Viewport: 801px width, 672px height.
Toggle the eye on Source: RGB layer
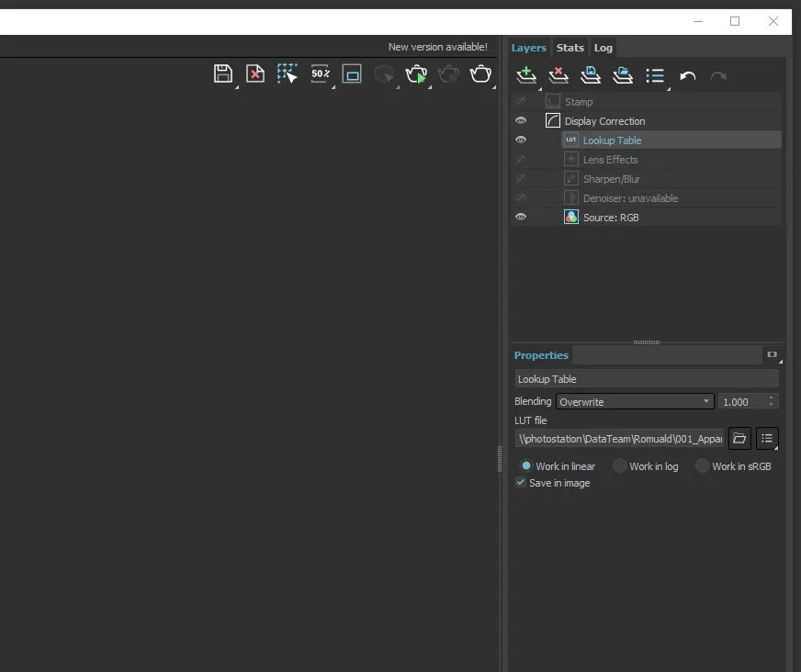[521, 217]
